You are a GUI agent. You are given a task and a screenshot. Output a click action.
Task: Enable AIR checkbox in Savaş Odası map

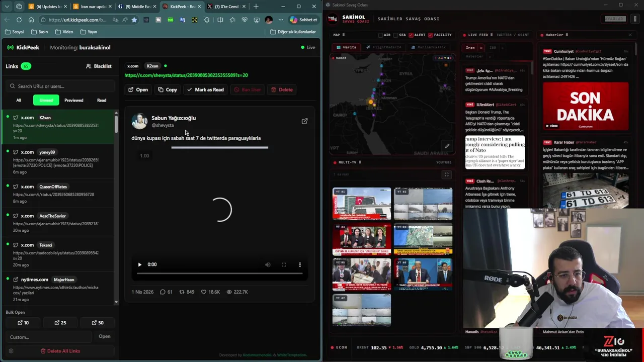click(x=381, y=35)
